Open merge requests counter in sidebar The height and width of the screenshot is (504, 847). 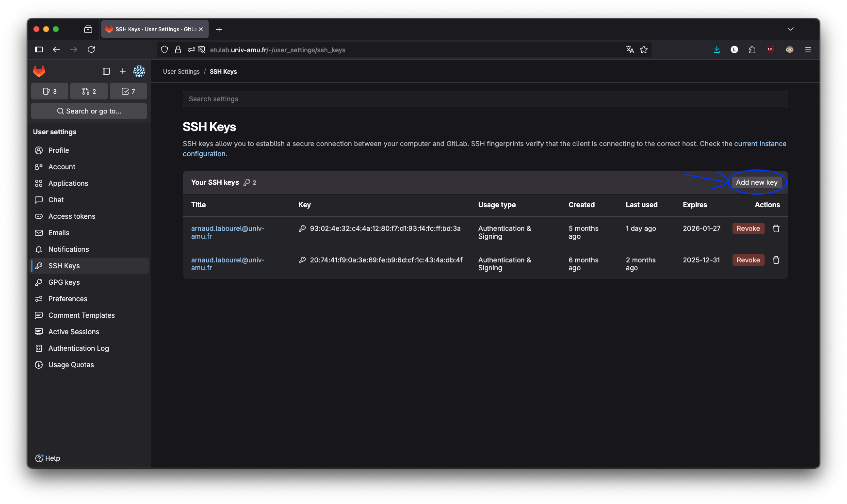click(x=89, y=91)
